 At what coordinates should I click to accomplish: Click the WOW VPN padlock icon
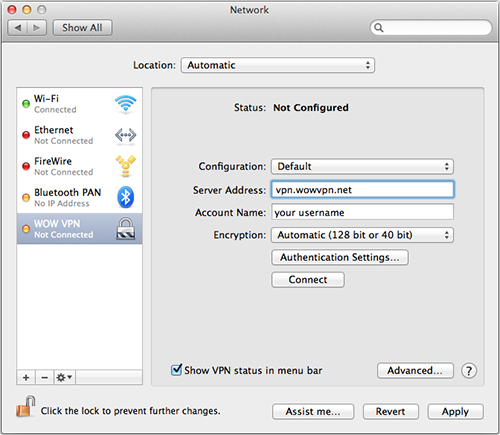[x=125, y=228]
